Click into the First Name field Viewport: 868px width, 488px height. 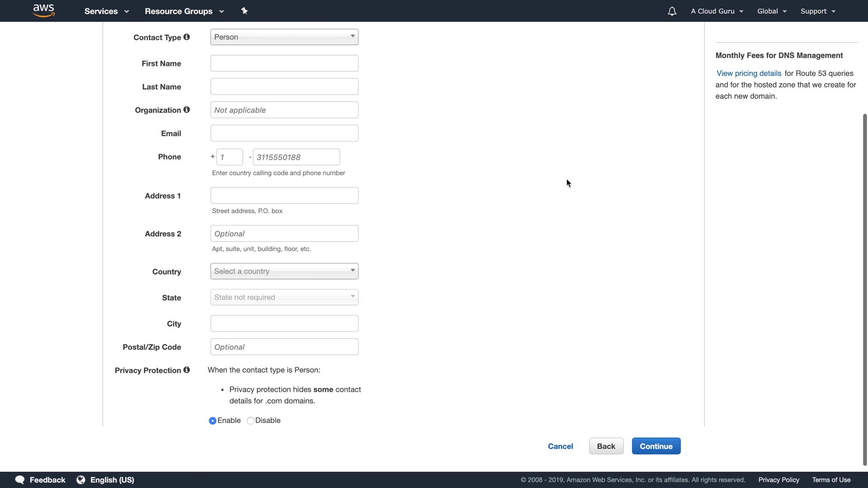point(284,63)
